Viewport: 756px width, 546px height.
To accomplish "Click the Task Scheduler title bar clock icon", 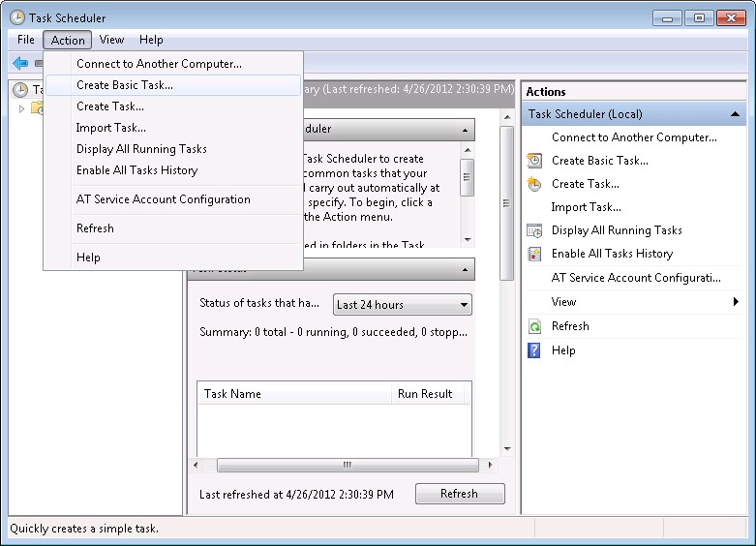I will pos(17,17).
